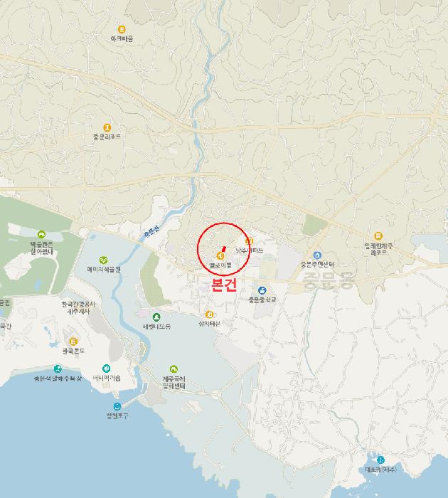Viewport: 448px width, 498px height.
Task: Click the 제주국제평화센터 green icon
Action: [174, 369]
